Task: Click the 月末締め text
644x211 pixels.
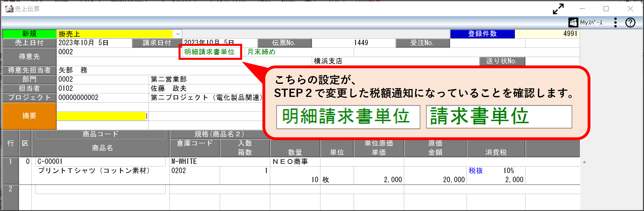Action: click(x=261, y=52)
